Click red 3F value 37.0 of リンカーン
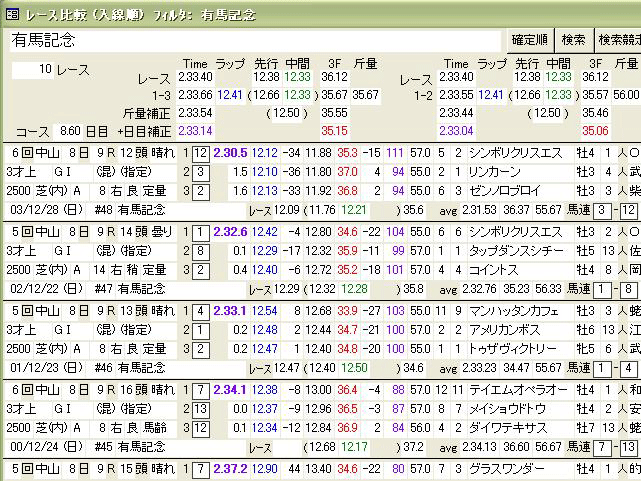Screen dimensions: 641x481 [x=347, y=172]
